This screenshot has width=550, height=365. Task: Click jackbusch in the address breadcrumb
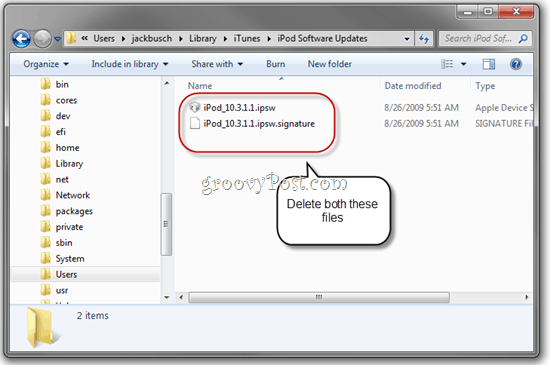pyautogui.click(x=152, y=39)
